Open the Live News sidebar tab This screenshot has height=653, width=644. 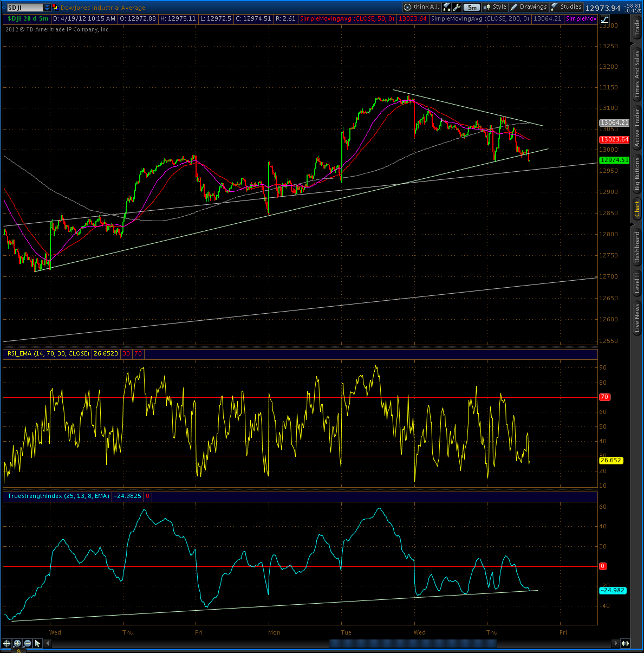[x=637, y=318]
